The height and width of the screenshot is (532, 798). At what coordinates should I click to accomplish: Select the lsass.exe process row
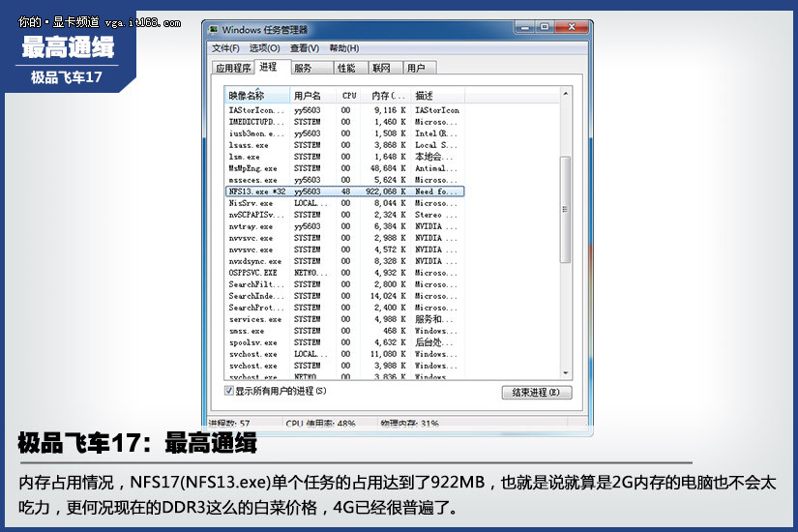pyautogui.click(x=344, y=145)
